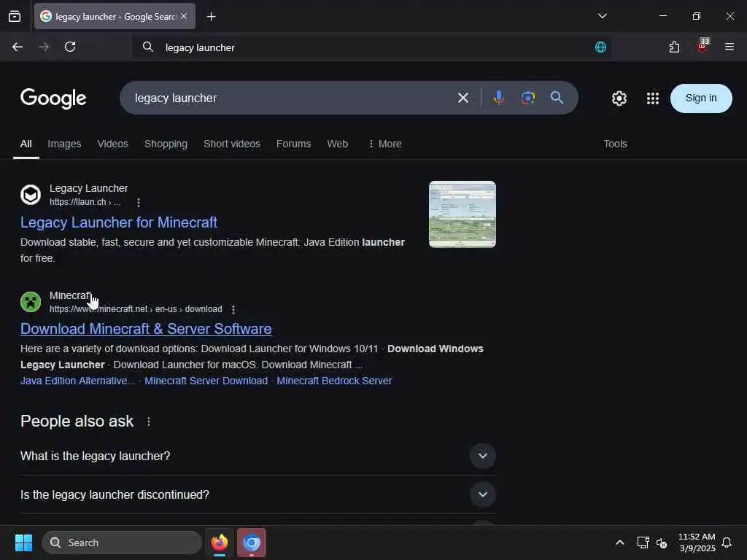Screen dimensions: 747x560
Task: Reload the page with the refresh icon
Action: (x=70, y=47)
